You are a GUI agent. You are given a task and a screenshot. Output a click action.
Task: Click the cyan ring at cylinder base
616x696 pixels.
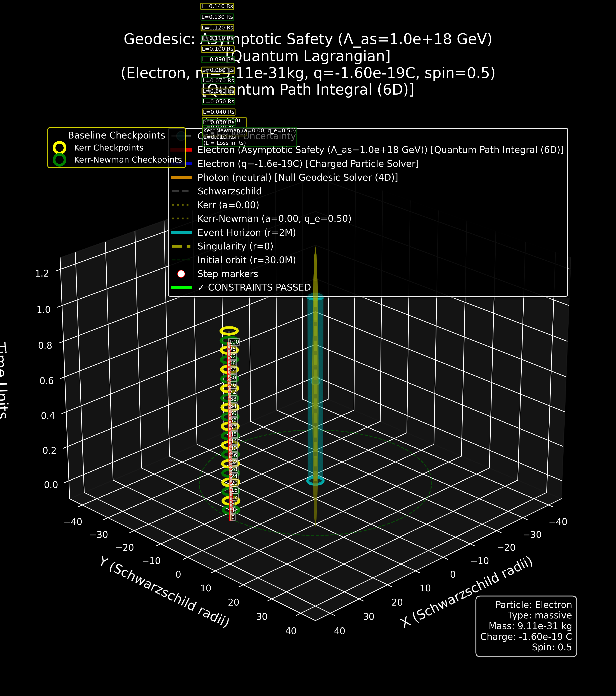click(x=315, y=481)
